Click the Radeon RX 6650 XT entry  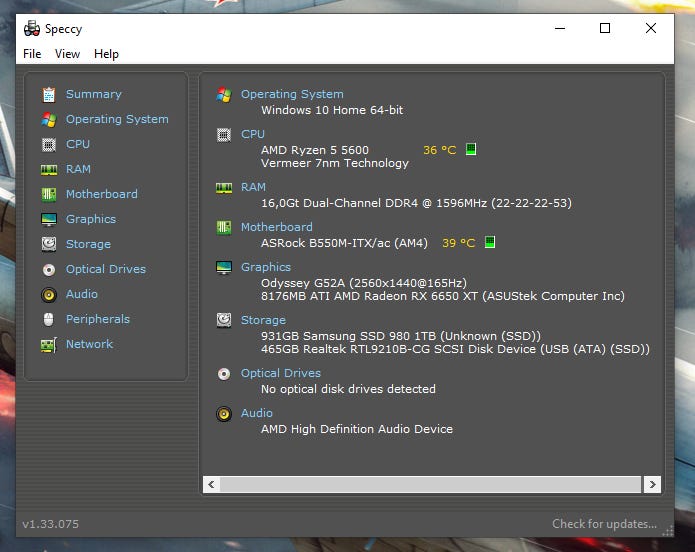tap(443, 296)
